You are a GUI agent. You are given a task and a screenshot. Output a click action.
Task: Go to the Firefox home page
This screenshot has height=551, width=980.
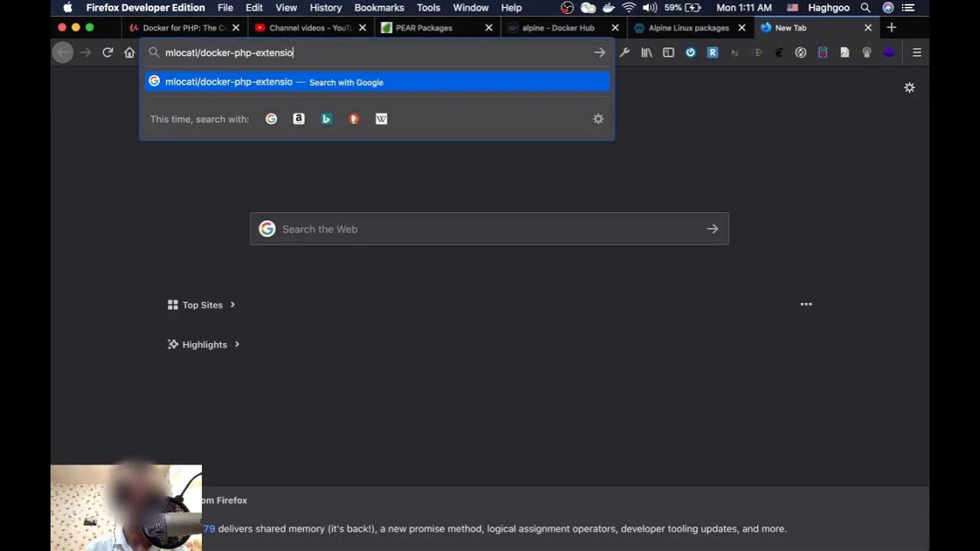click(129, 53)
